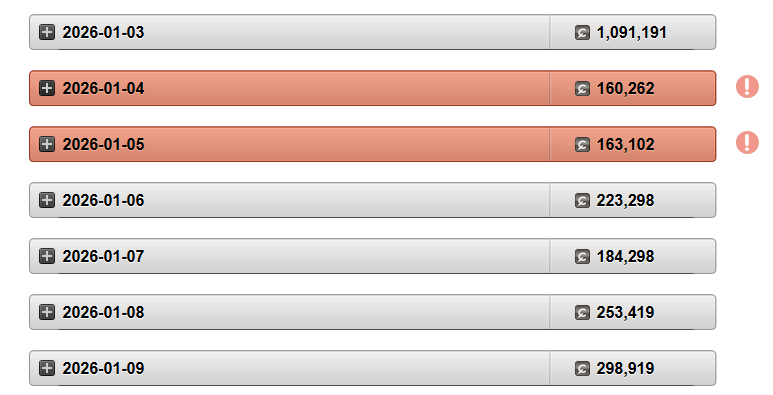Image resolution: width=773 pixels, height=395 pixels.
Task: Click the currency icon beside 253,419
Action: coord(582,313)
